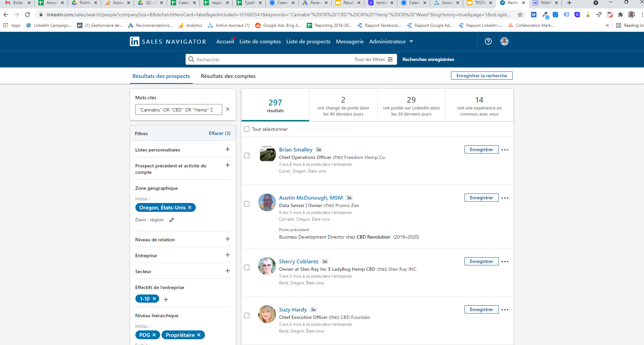Focus the Chrome address bar URL
The image size is (644, 345).
click(278, 15)
